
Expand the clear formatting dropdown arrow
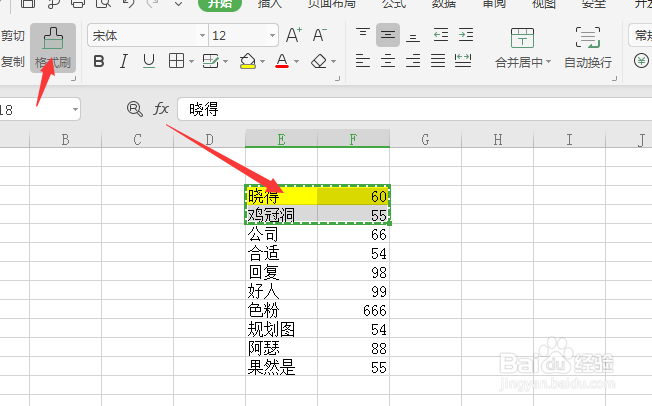tap(333, 62)
